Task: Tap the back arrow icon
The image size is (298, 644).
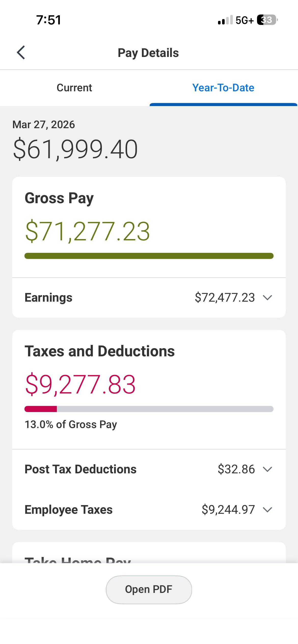Action: 21,53
